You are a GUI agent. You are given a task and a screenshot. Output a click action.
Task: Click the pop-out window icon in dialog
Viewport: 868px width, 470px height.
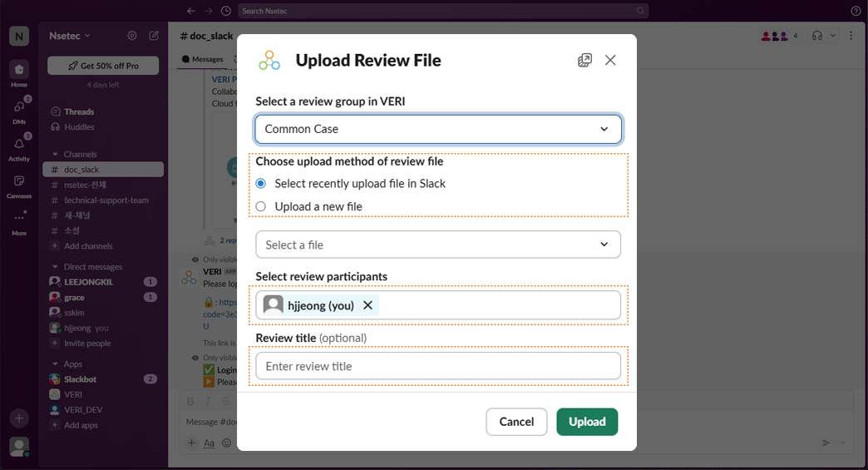click(x=584, y=60)
